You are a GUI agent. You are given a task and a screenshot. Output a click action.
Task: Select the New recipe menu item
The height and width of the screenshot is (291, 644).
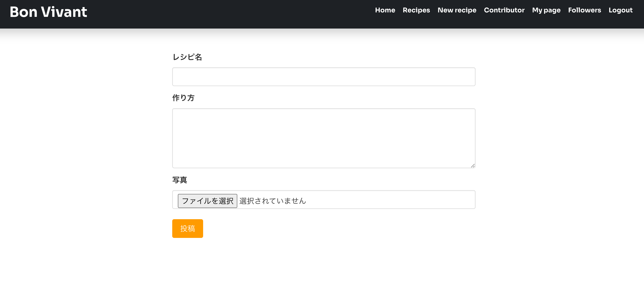click(457, 10)
